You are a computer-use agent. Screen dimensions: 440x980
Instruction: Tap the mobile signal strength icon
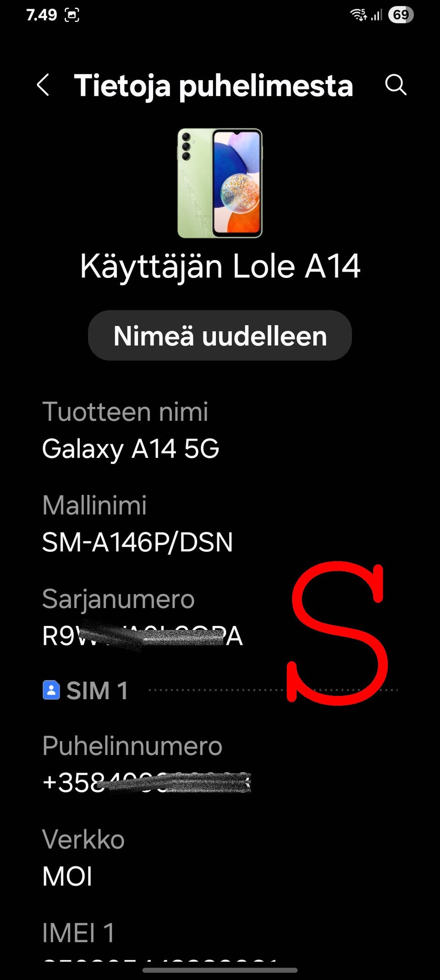[376, 15]
